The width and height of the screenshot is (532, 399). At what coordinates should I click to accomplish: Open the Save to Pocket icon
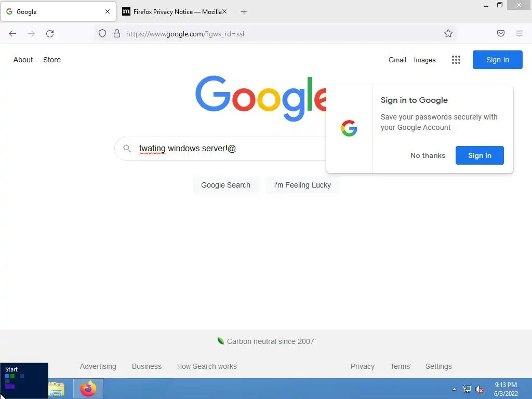click(x=501, y=33)
